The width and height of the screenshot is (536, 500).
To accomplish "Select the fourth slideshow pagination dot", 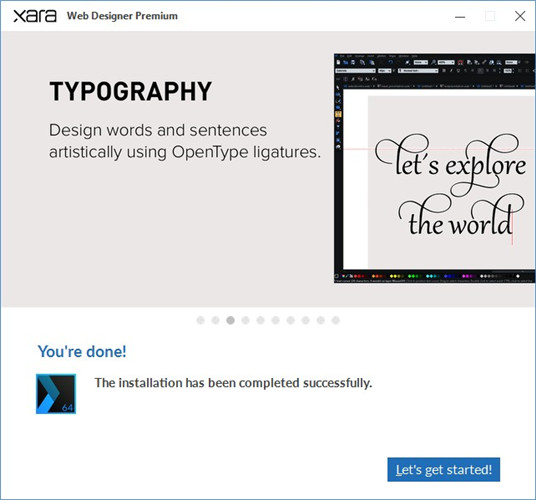I will pos(245,320).
